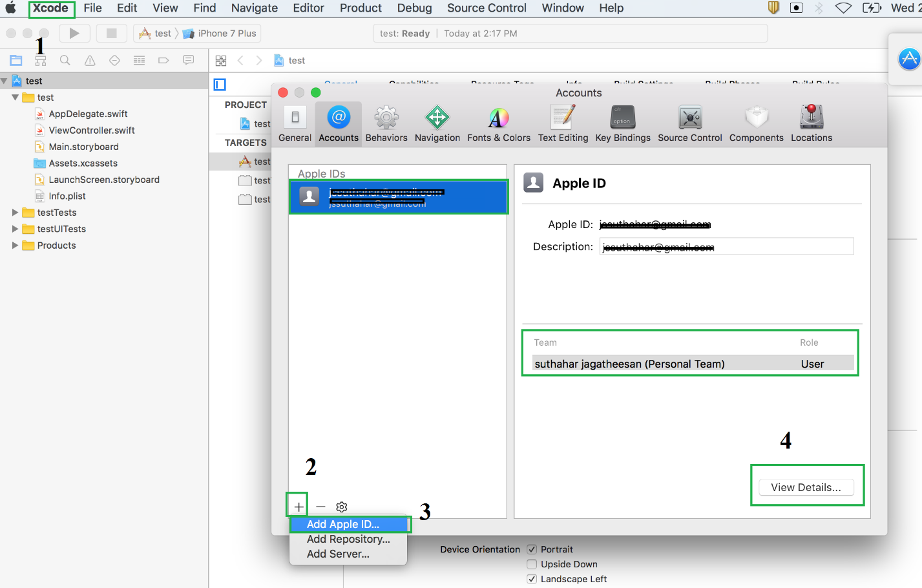
Task: Open the Find navigator magnifier icon
Action: pyautogui.click(x=65, y=61)
